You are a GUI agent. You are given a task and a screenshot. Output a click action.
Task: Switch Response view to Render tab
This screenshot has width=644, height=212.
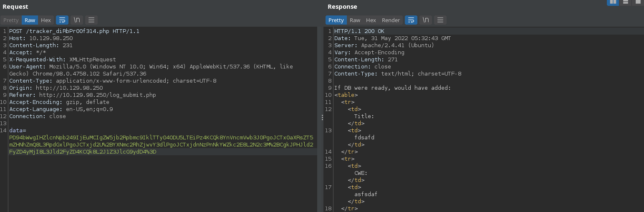coord(391,20)
